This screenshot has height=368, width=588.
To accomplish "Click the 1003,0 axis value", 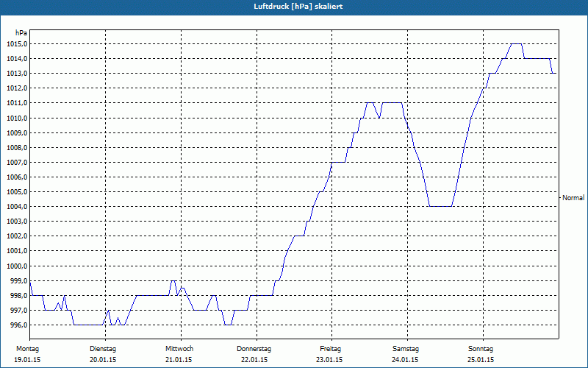I will pos(17,222).
